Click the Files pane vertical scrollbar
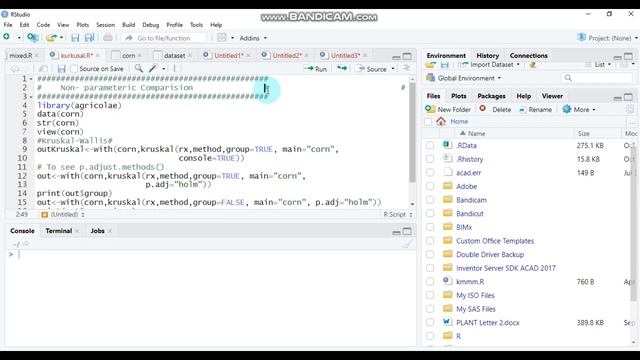The width and height of the screenshot is (640, 360). pos(633,224)
